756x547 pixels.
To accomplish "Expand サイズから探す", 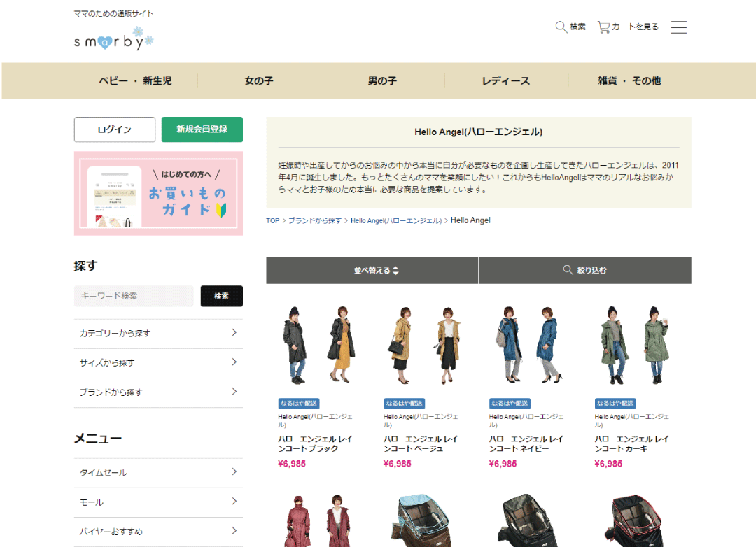I will tap(158, 363).
